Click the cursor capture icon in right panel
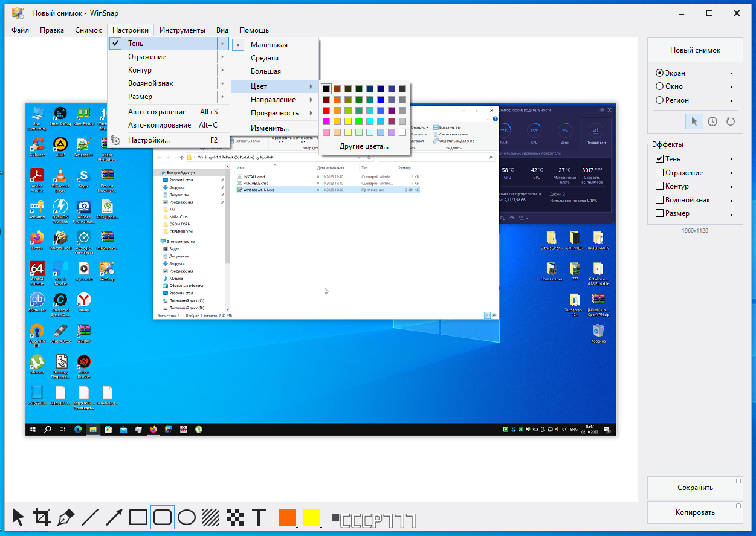This screenshot has width=756, height=536. tap(694, 121)
